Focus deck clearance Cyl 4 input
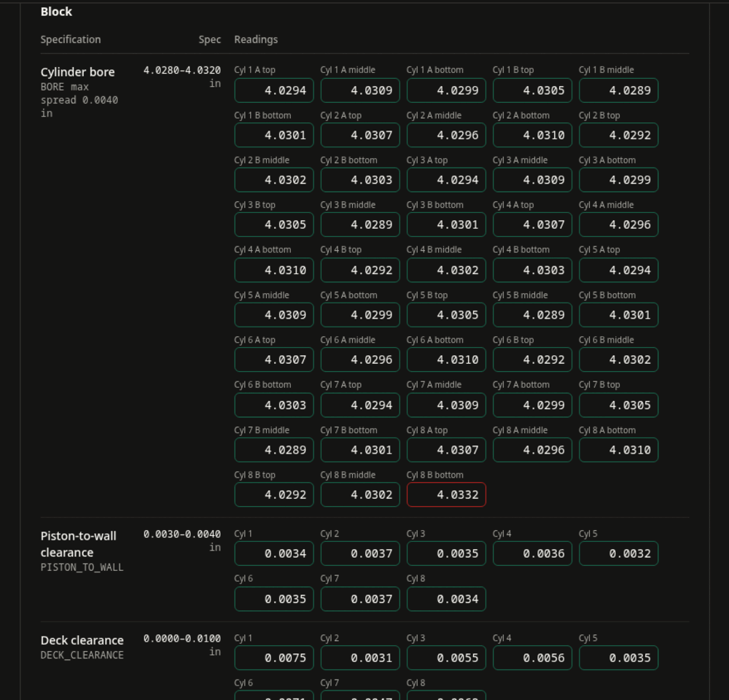This screenshot has width=729, height=700. [532, 658]
